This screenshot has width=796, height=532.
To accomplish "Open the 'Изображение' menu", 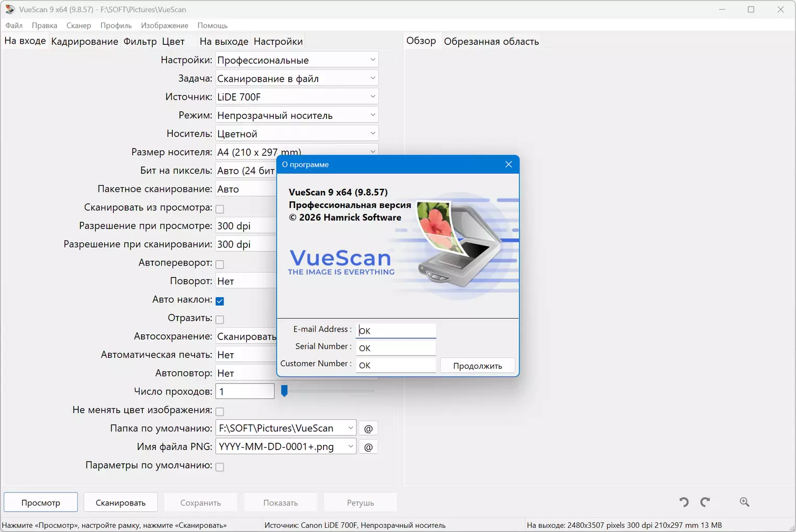I will pyautogui.click(x=164, y=25).
